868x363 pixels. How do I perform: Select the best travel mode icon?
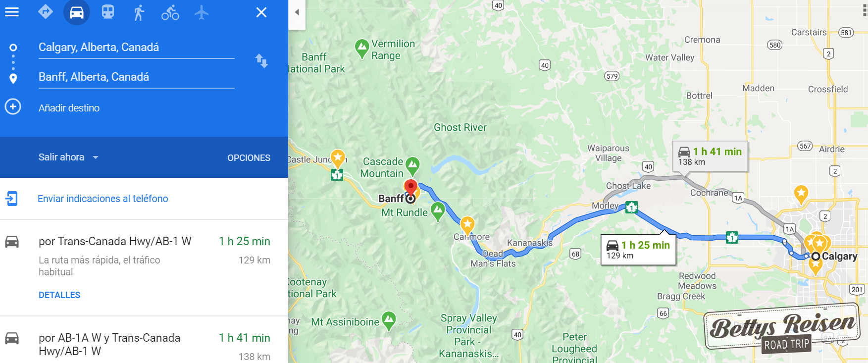(x=46, y=12)
